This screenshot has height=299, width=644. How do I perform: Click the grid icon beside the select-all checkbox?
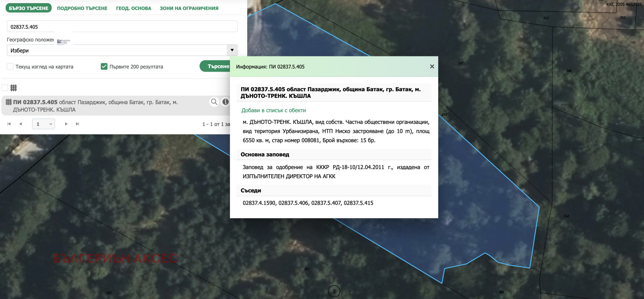click(14, 88)
